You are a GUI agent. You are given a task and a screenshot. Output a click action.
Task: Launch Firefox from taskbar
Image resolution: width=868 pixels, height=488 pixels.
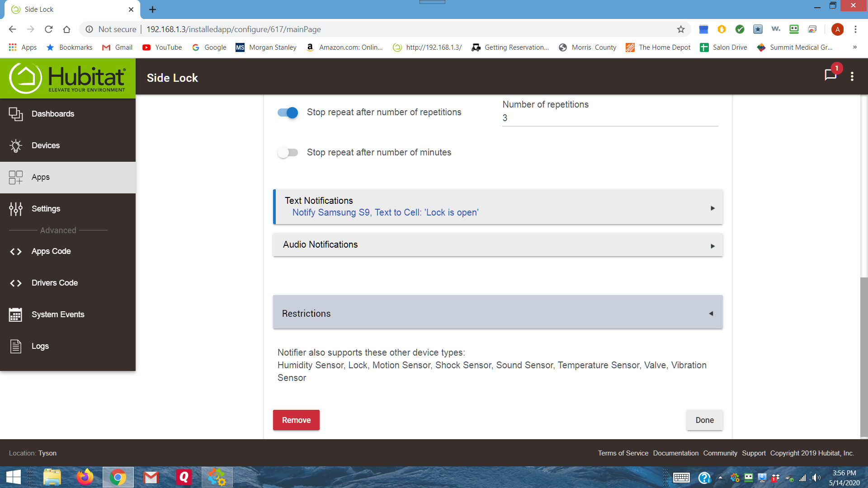tap(85, 477)
